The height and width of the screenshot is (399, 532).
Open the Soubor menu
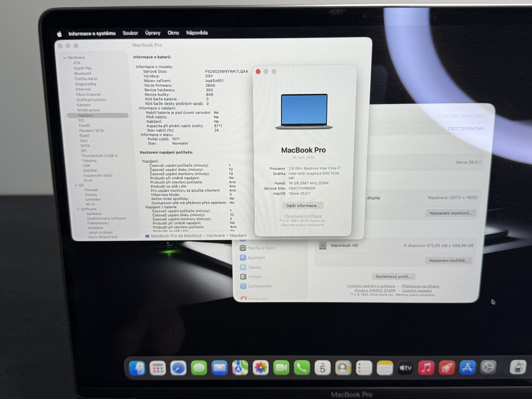point(130,33)
